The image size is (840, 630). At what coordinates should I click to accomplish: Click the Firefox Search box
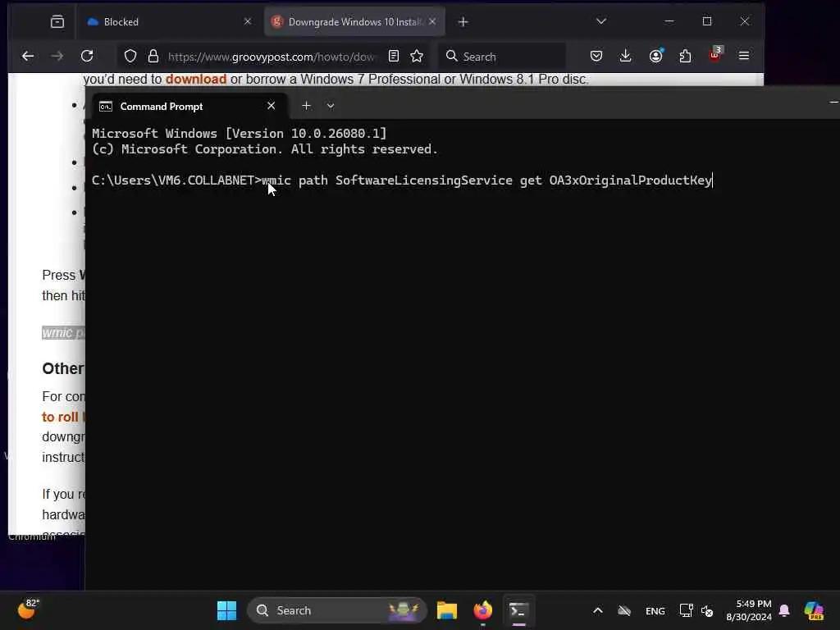pos(503,57)
